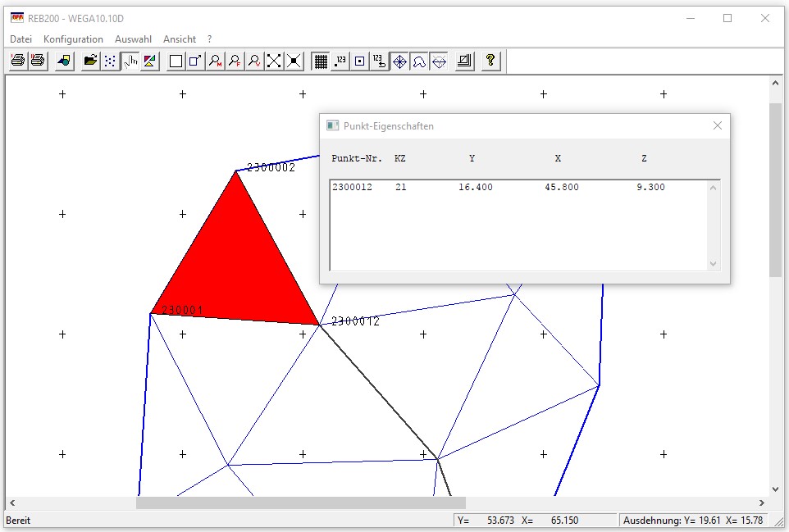Viewport: 789px width, 532px height.
Task: Click the Punkt-Eigenschaften dialog title icon
Action: point(332,125)
